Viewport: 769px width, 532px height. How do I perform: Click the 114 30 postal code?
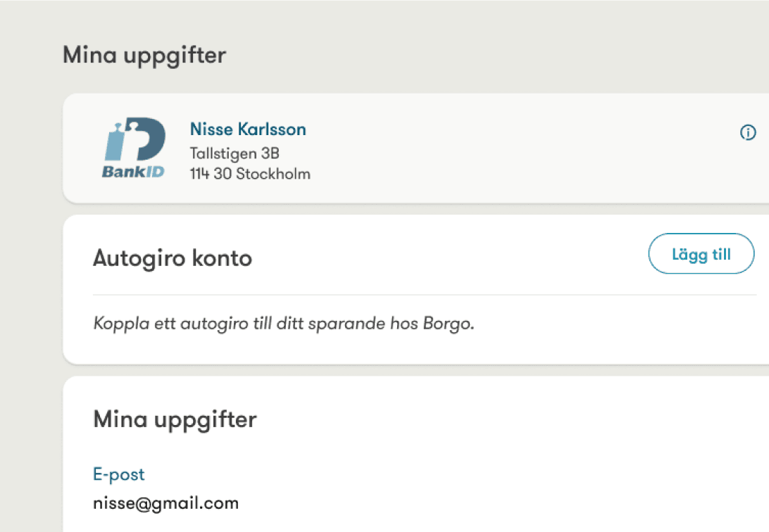(211, 174)
